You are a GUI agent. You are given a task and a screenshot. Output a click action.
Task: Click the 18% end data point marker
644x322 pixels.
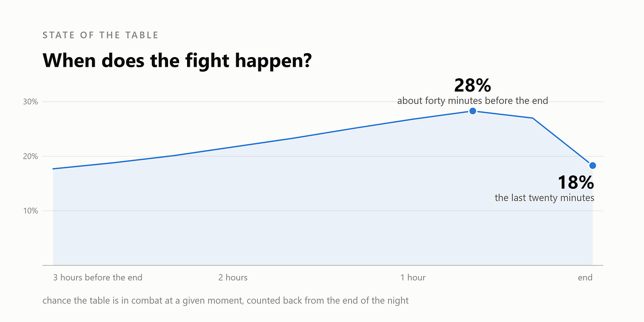pos(593,165)
